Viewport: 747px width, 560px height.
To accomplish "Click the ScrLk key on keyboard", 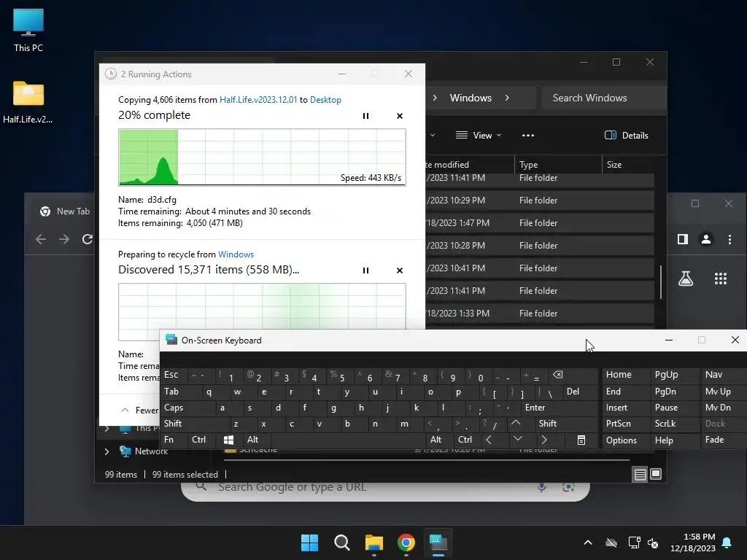I will click(x=675, y=424).
